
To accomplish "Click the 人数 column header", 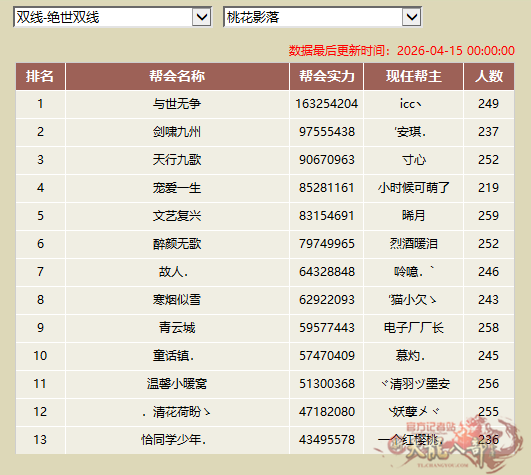I will 489,76.
